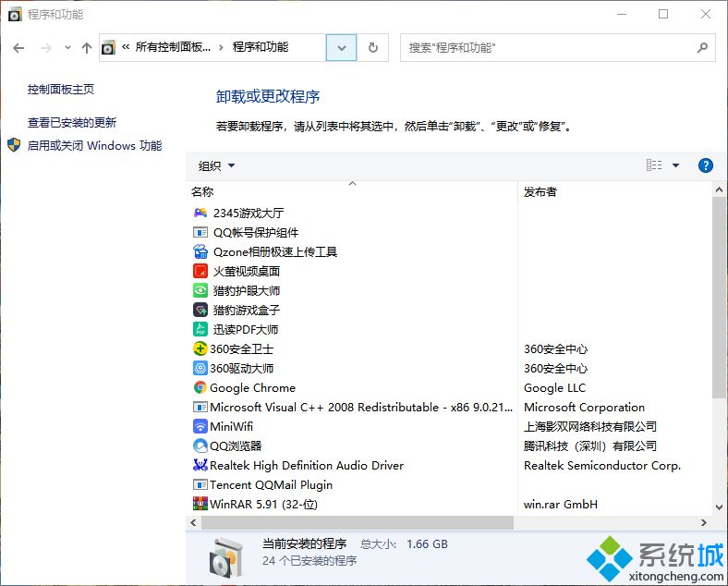Select WinRAR 5.91 (32-位) entry
This screenshot has height=586, width=728.
point(263,504)
